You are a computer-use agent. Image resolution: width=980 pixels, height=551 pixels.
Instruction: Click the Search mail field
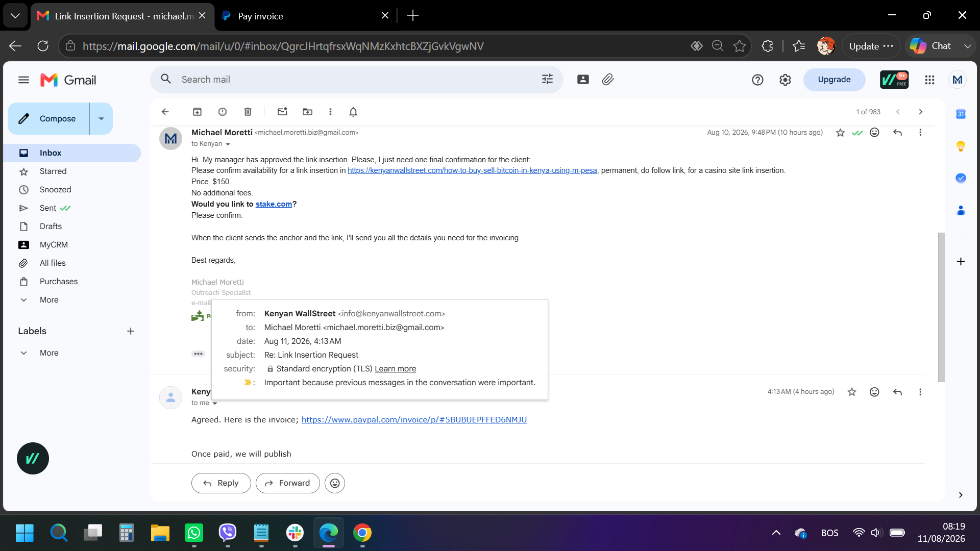(x=357, y=80)
